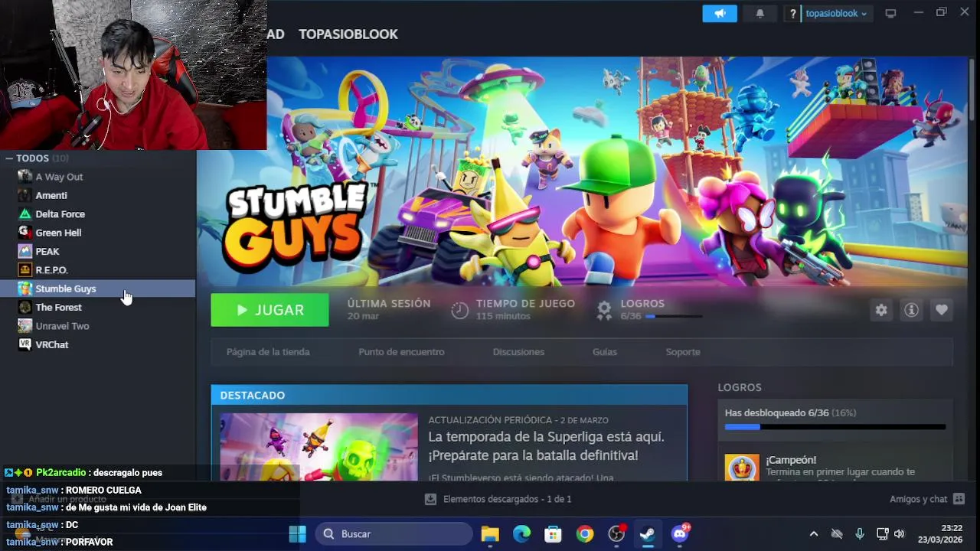The width and height of the screenshot is (980, 551).
Task: Open the Soporte tab
Action: (683, 352)
